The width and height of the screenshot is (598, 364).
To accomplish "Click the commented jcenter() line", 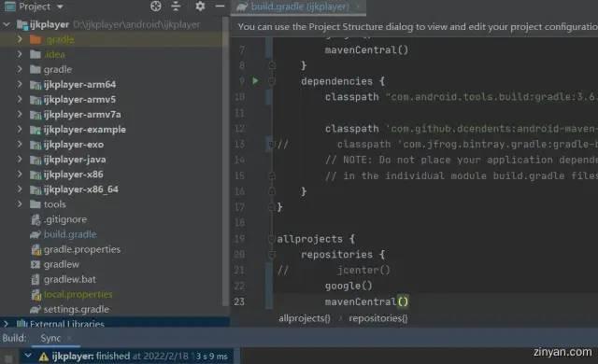I will [x=363, y=270].
